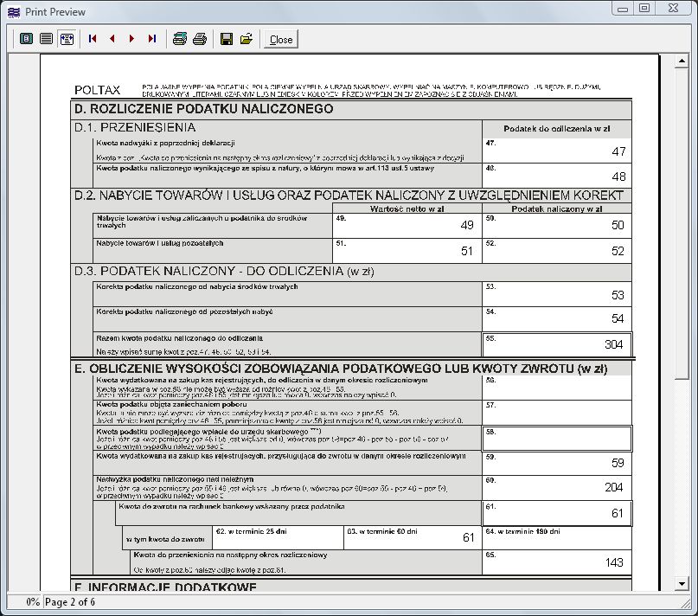Load a report with open folder icon
This screenshot has height=616, width=698.
247,39
